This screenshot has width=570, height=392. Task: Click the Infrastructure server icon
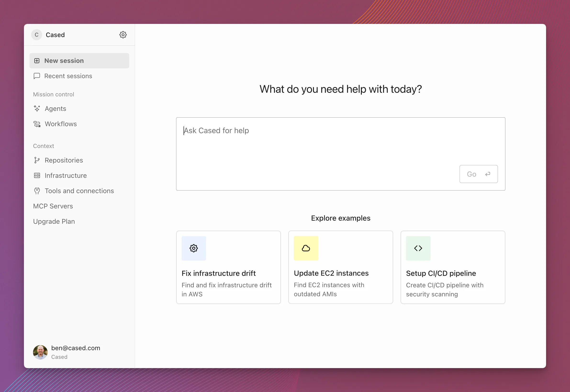tap(37, 175)
